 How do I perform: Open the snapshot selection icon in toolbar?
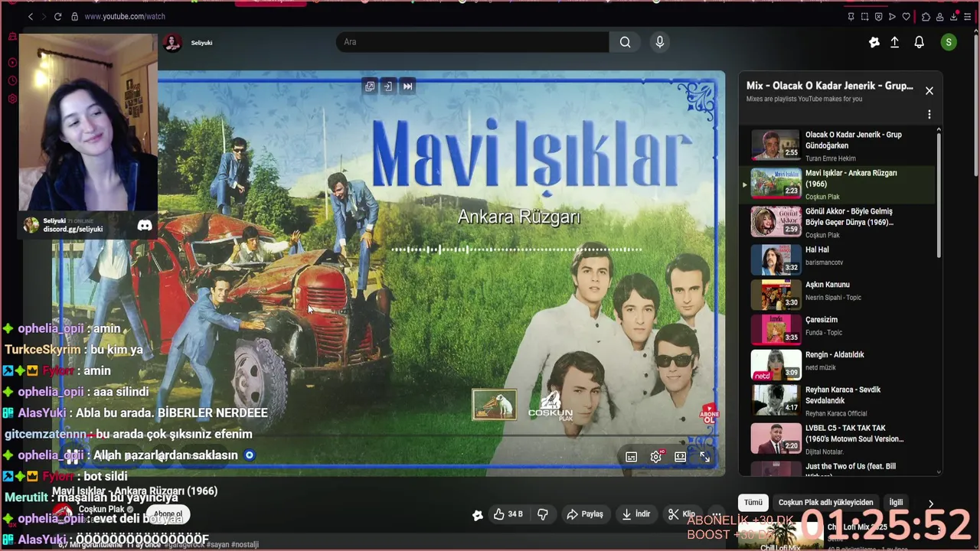pos(864,16)
